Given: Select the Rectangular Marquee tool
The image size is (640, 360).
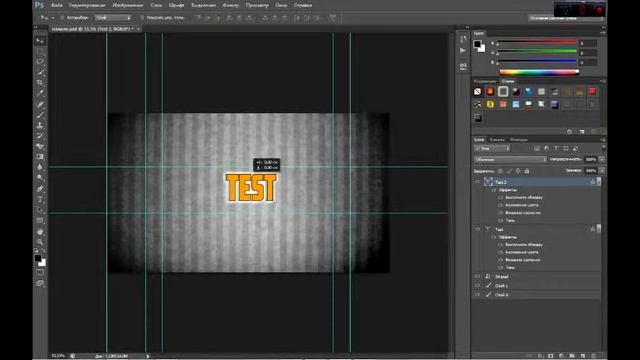Looking at the screenshot, I should coord(40,51).
